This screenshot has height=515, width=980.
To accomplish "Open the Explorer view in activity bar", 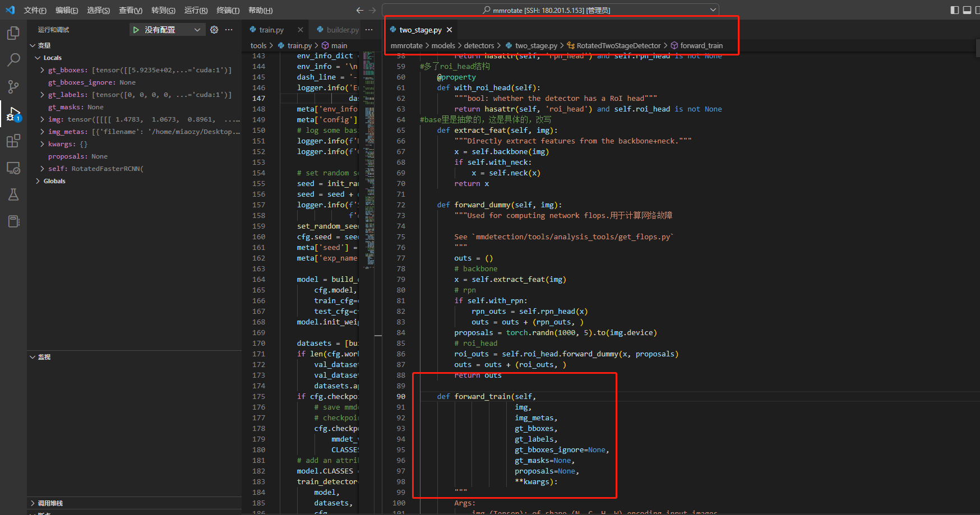I will pos(13,33).
